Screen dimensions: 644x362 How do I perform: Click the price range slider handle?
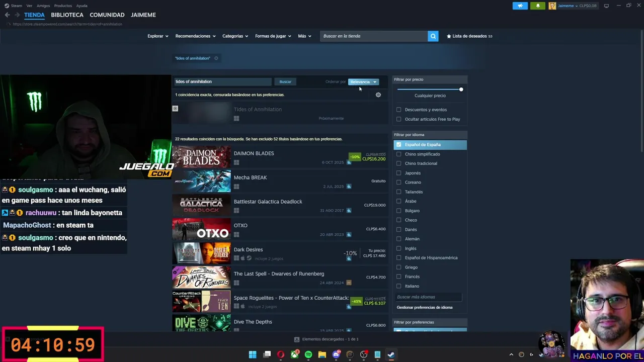click(461, 89)
